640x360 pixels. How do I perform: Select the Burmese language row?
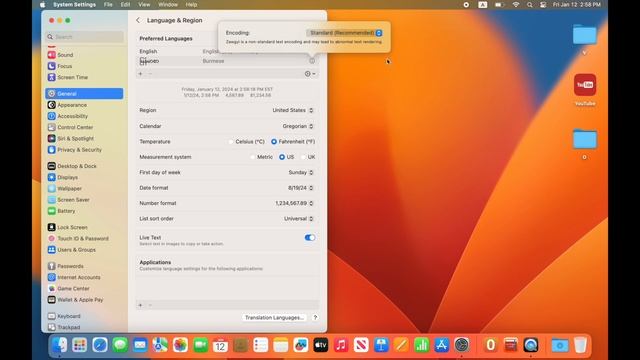pyautogui.click(x=227, y=61)
